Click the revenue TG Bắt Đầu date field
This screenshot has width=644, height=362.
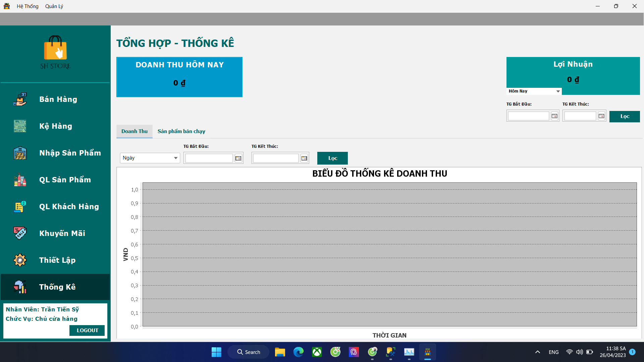[x=209, y=158]
